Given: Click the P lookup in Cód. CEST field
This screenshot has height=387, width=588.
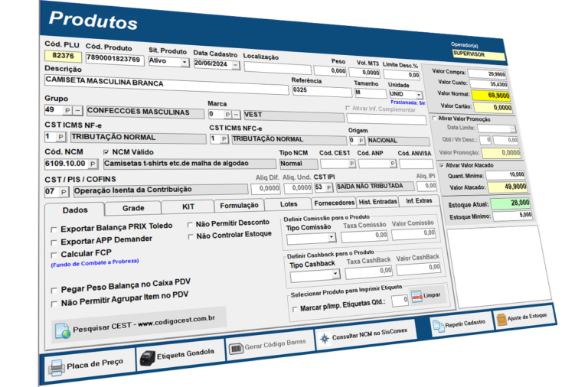Looking at the screenshot, I should pos(351,164).
